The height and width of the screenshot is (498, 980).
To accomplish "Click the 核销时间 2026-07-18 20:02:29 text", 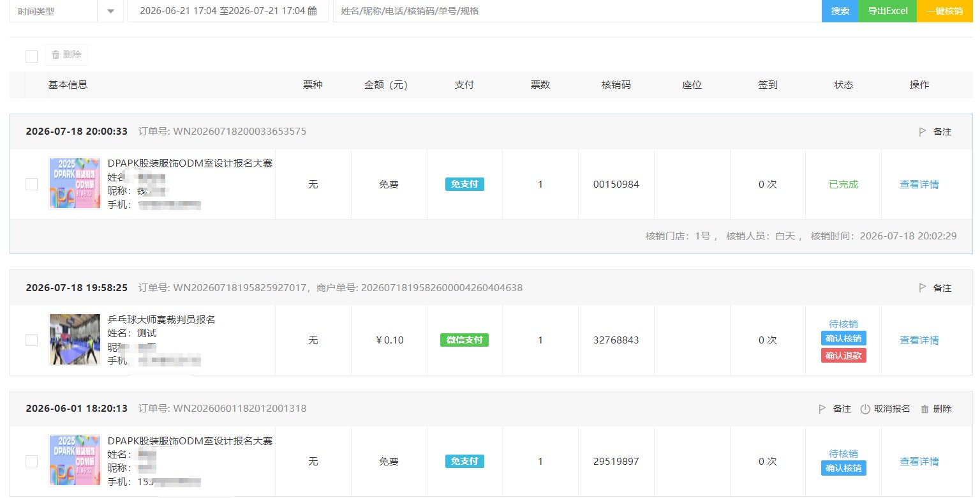I will point(884,236).
